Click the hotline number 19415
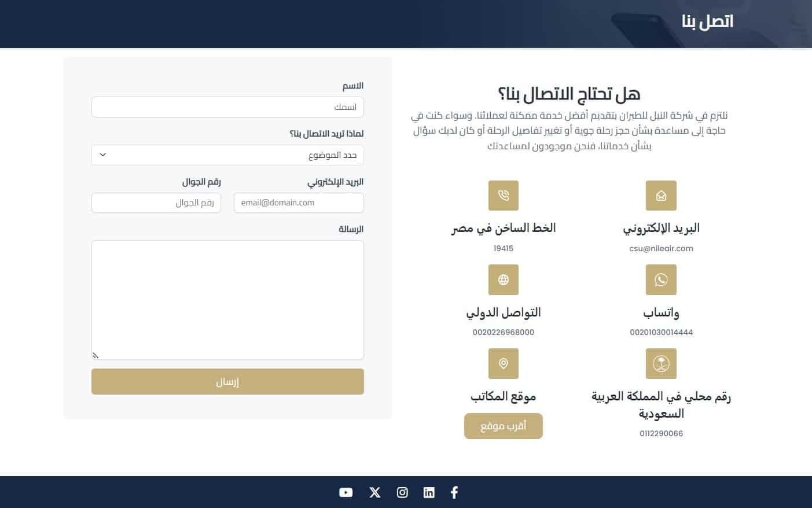Image resolution: width=812 pixels, height=508 pixels. [x=504, y=248]
